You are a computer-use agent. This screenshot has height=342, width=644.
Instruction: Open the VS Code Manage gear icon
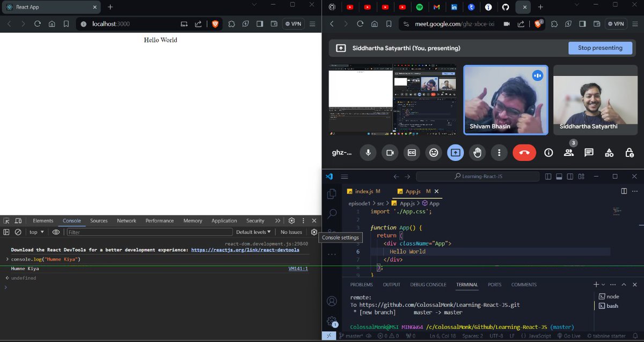332,321
